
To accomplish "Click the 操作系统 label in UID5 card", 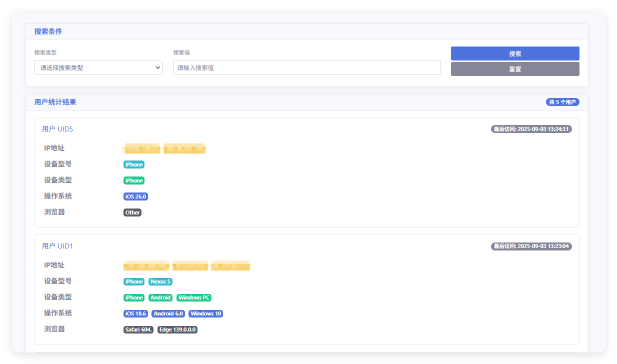I will [x=58, y=196].
